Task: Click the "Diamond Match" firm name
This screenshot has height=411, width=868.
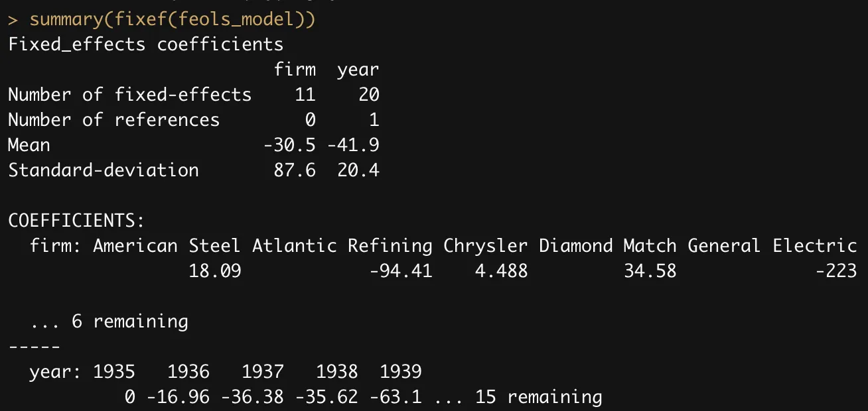Action: pos(607,246)
